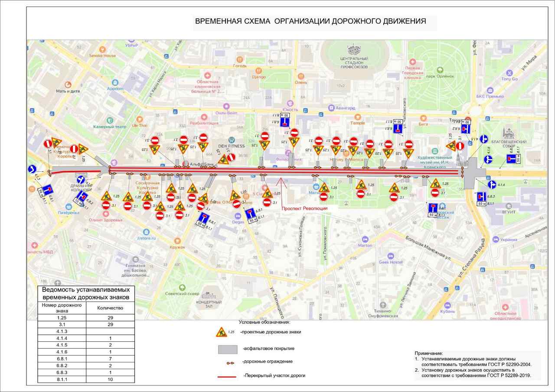Click the Appdom shop marker icon
This screenshot has height=392, width=555.
coord(115,82)
